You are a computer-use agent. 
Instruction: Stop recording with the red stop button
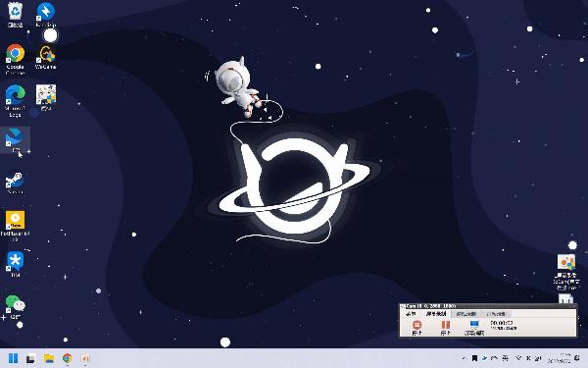point(417,328)
